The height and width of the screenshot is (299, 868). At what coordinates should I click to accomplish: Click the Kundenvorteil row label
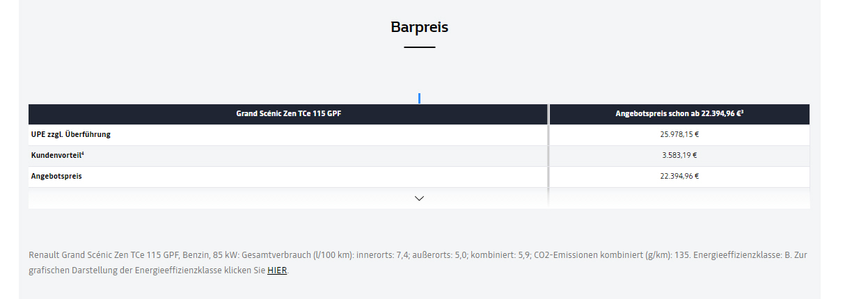pos(56,155)
